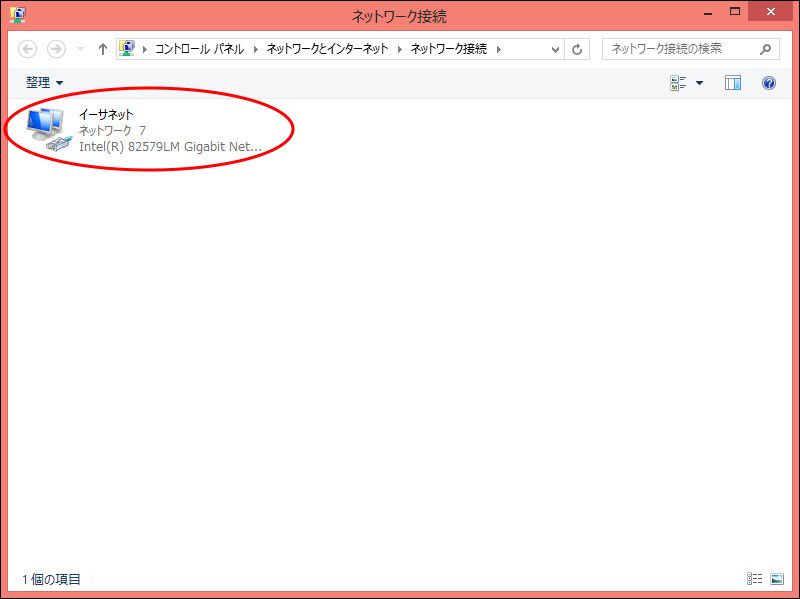
Task: Click the search magnifier icon
Action: (x=765, y=49)
